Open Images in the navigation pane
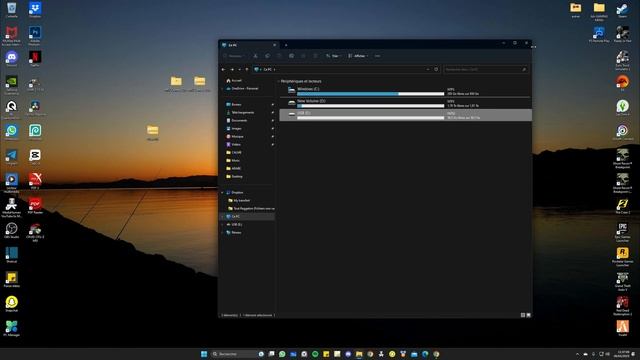The width and height of the screenshot is (640, 360). point(234,129)
